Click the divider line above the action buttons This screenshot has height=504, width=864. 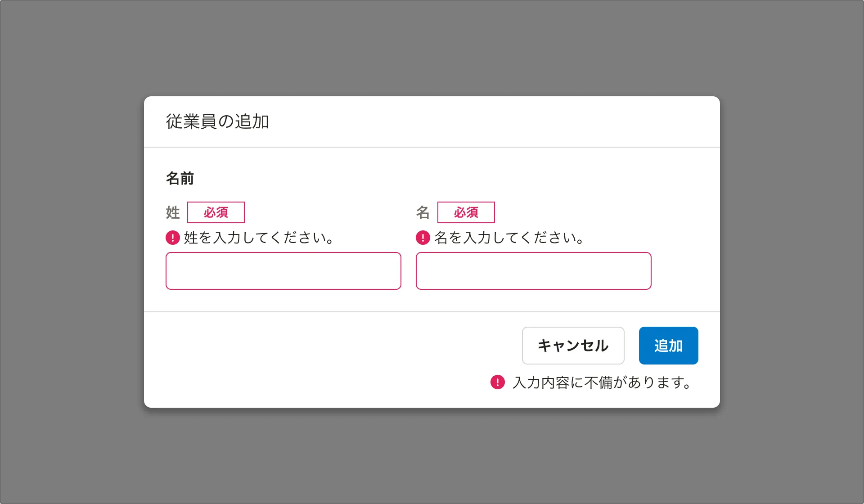click(x=432, y=311)
